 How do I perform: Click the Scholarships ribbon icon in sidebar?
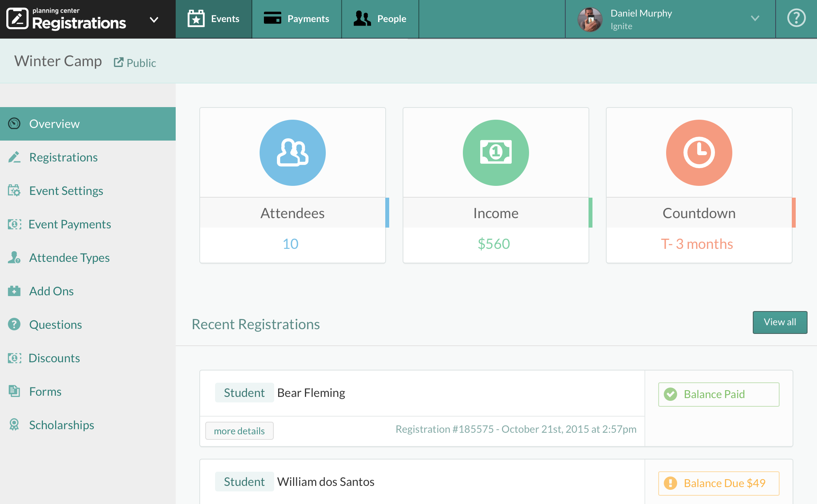[x=14, y=424]
